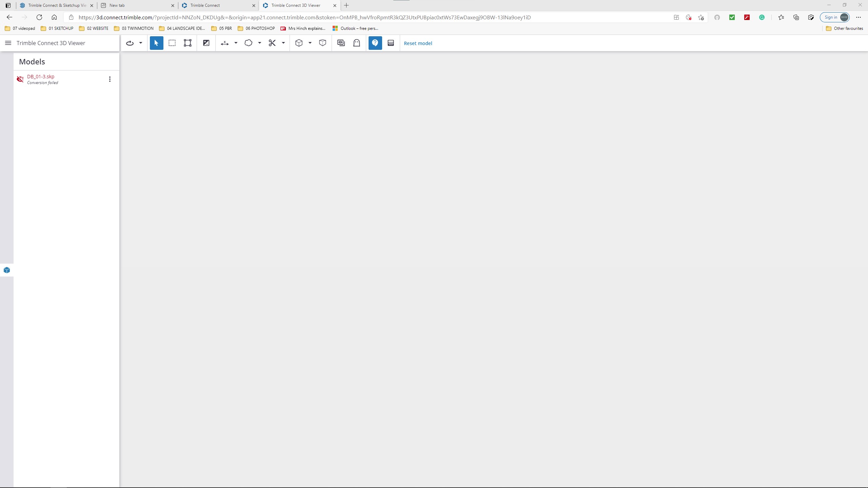Image resolution: width=868 pixels, height=488 pixels.
Task: Click the 'Conversion failed' status text
Action: 42,83
